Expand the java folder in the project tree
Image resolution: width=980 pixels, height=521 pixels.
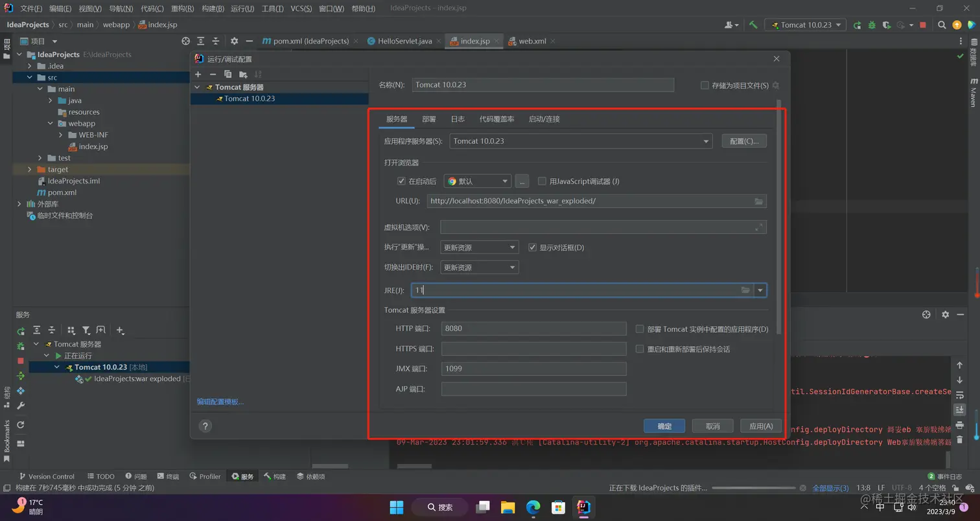coord(51,100)
